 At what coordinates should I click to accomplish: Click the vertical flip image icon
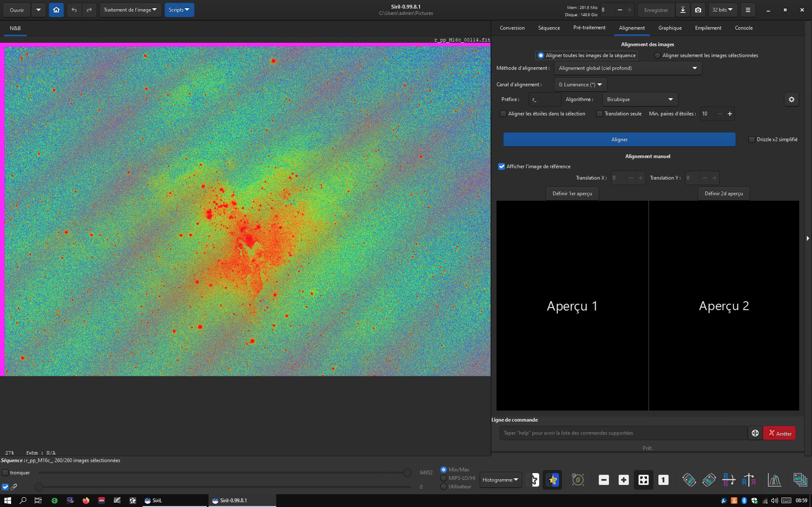729,480
